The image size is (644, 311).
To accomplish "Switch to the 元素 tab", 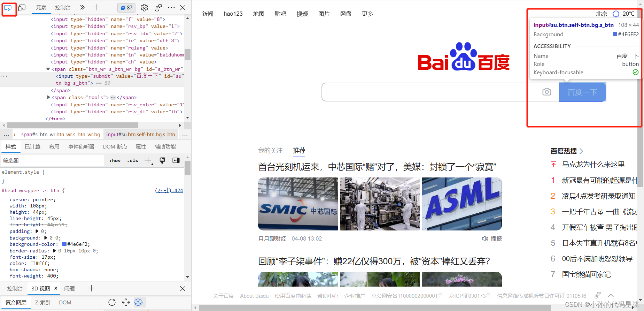I will click(x=41, y=8).
